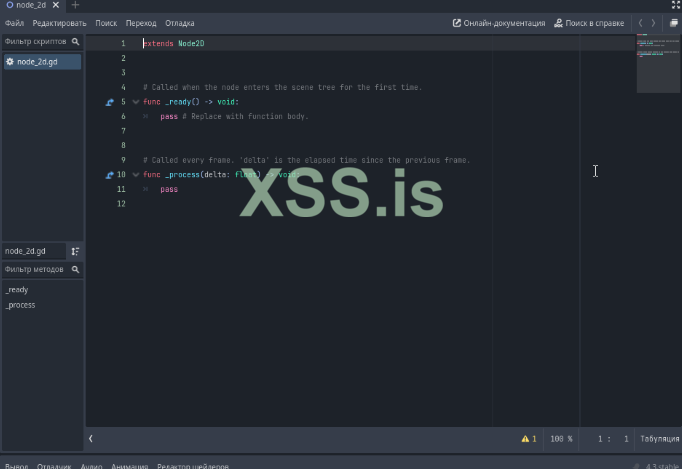Click 'extends' keyword on line 1
This screenshot has width=682, height=469.
tap(158, 44)
